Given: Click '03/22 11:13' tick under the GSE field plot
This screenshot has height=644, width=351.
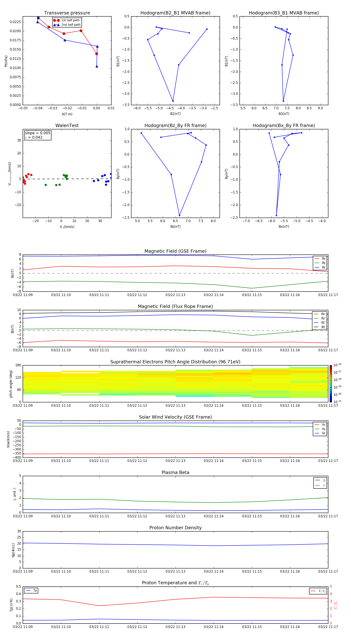Looking at the screenshot, I should 175,295.
